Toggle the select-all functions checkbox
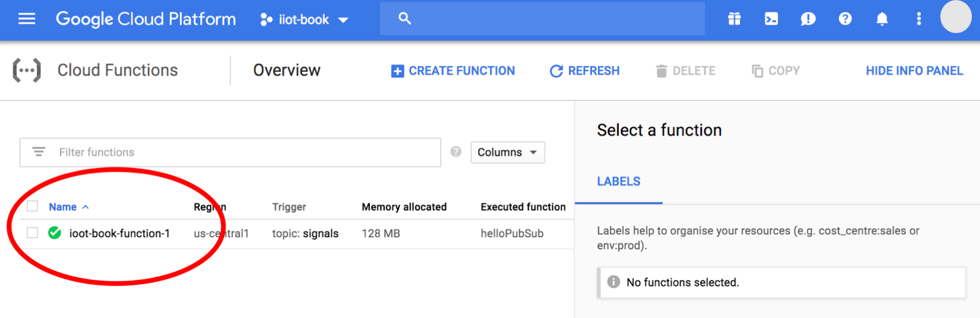Screen dimensions: 980x318 [33, 206]
